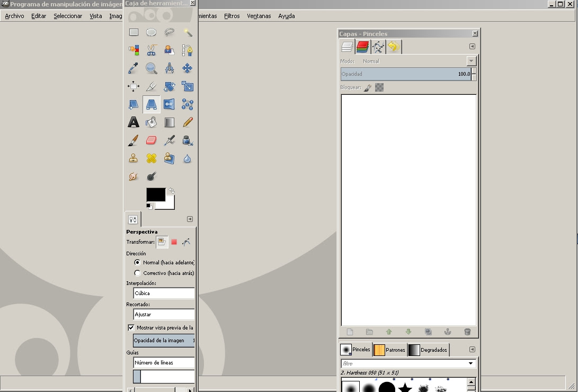Select the Rectangle Select tool
The height and width of the screenshot is (392, 578).
click(134, 32)
